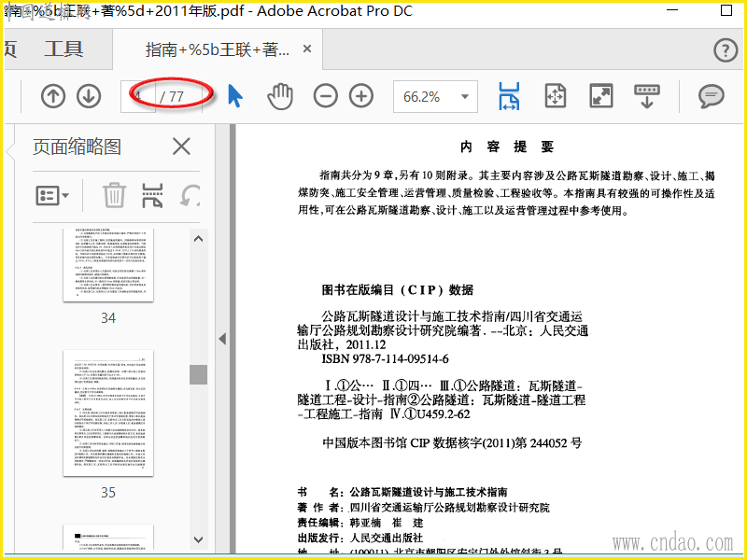Viewport: 747px width, 560px height.
Task: Click the 出版发行：人民交通出版社 line
Action: pos(360,539)
